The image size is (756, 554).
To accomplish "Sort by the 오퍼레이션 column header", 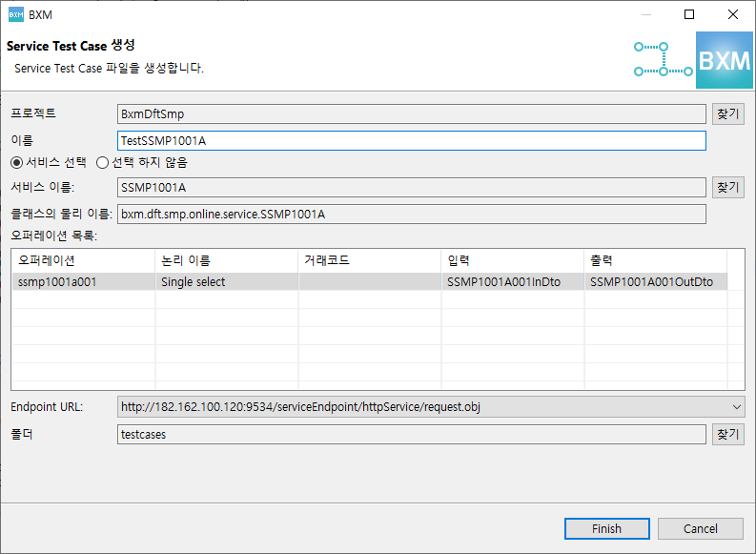I will coord(82,260).
